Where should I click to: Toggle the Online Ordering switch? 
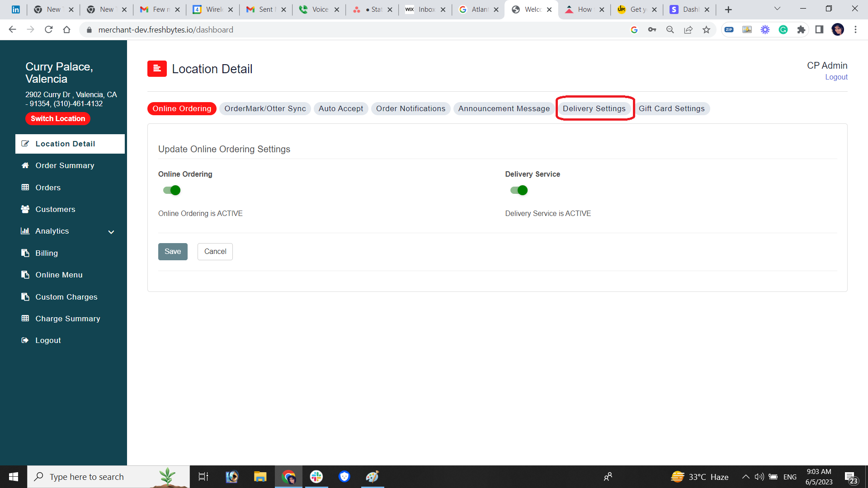172,190
